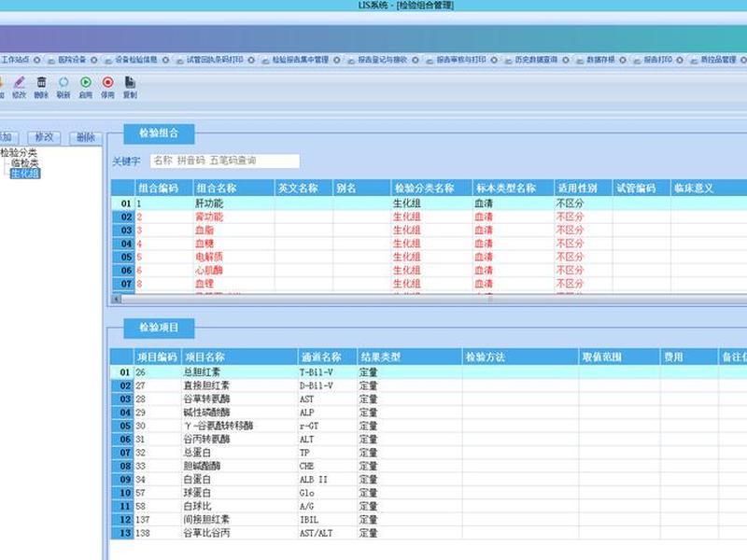Click the 检验分类名称 column header

[x=431, y=189]
